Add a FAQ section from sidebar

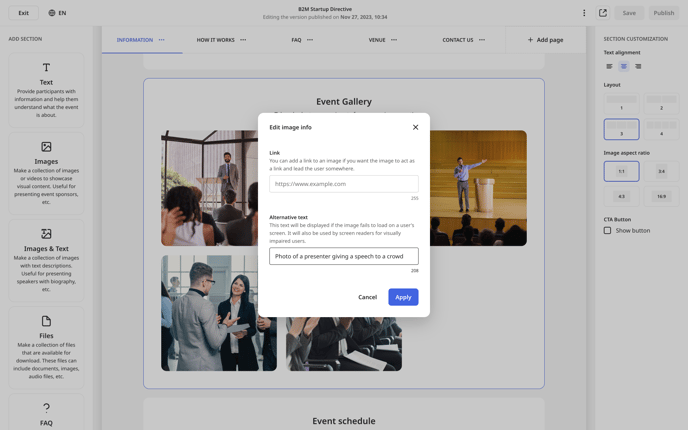point(46,412)
